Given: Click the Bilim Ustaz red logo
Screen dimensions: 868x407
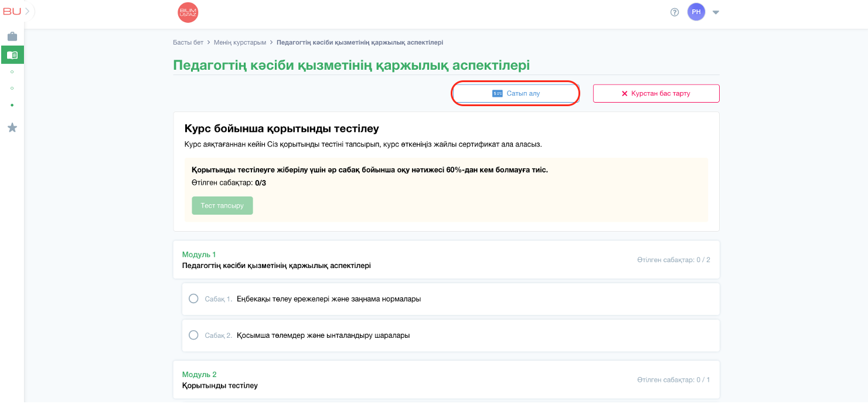Looking at the screenshot, I should [x=188, y=12].
